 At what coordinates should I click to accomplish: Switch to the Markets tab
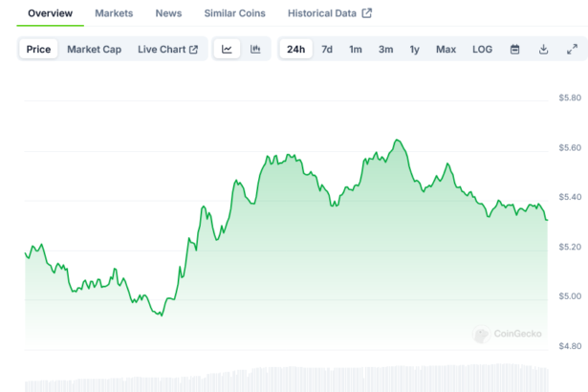pyautogui.click(x=114, y=13)
